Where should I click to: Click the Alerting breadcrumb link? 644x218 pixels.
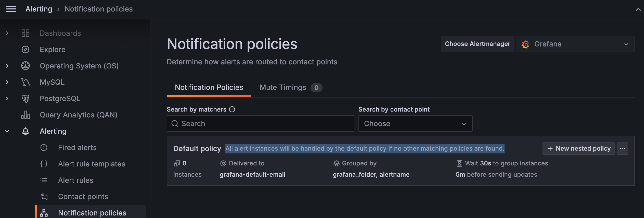pos(39,9)
